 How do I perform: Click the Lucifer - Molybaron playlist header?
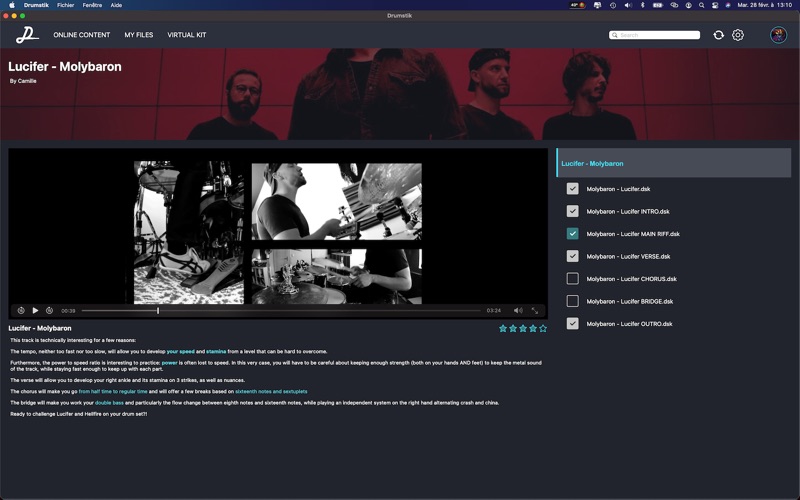coord(673,163)
